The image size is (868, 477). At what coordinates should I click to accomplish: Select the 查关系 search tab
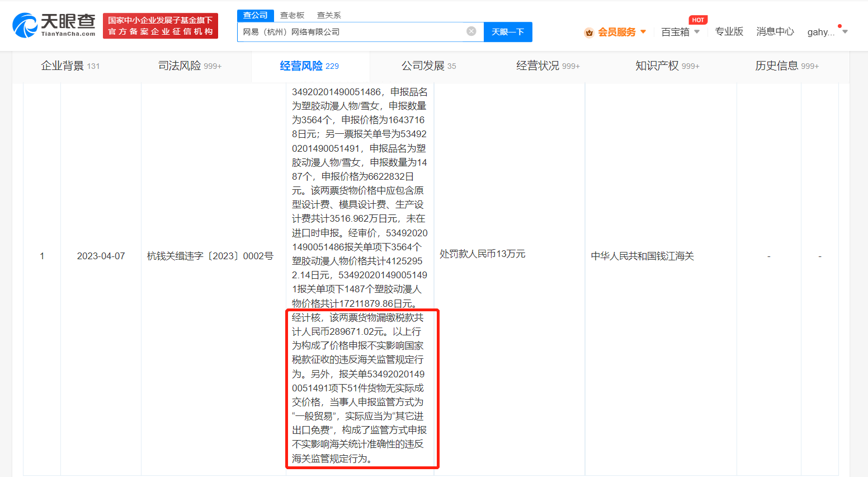pos(328,15)
